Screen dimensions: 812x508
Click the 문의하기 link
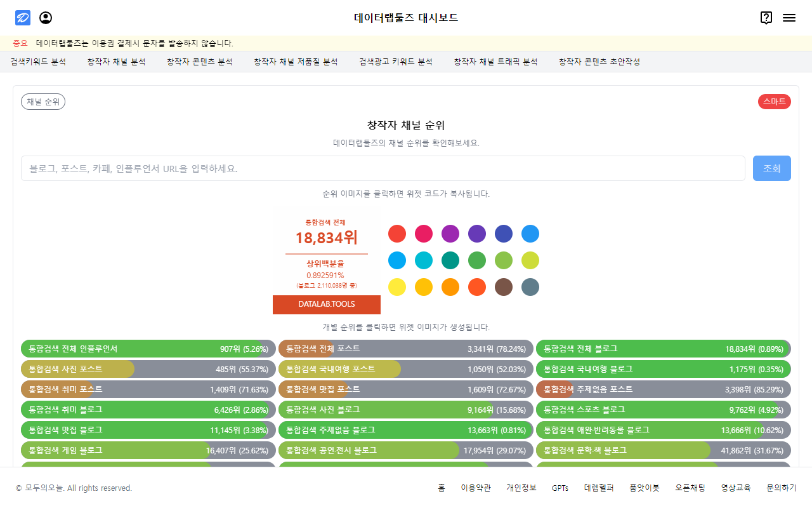coord(781,488)
